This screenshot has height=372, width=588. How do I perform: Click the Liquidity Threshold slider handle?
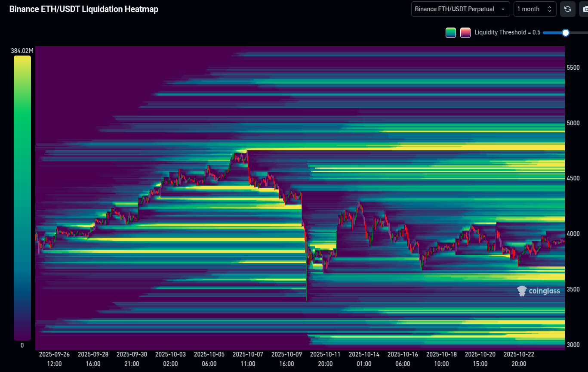point(566,33)
